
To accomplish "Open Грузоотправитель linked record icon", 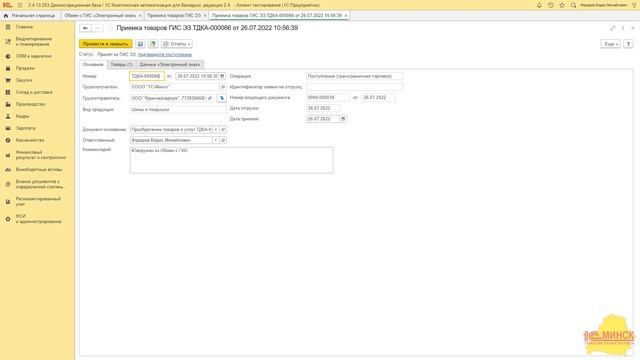I will pyautogui.click(x=210, y=98).
